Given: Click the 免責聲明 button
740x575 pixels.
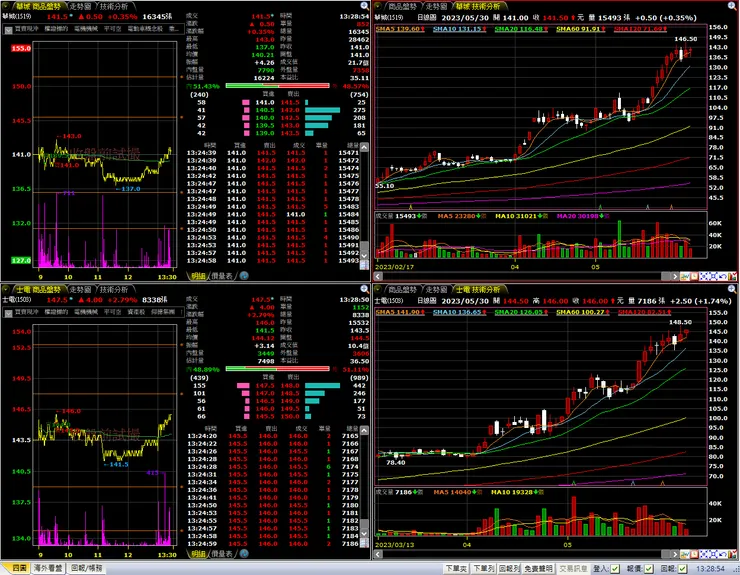Looking at the screenshot, I should (x=538, y=569).
